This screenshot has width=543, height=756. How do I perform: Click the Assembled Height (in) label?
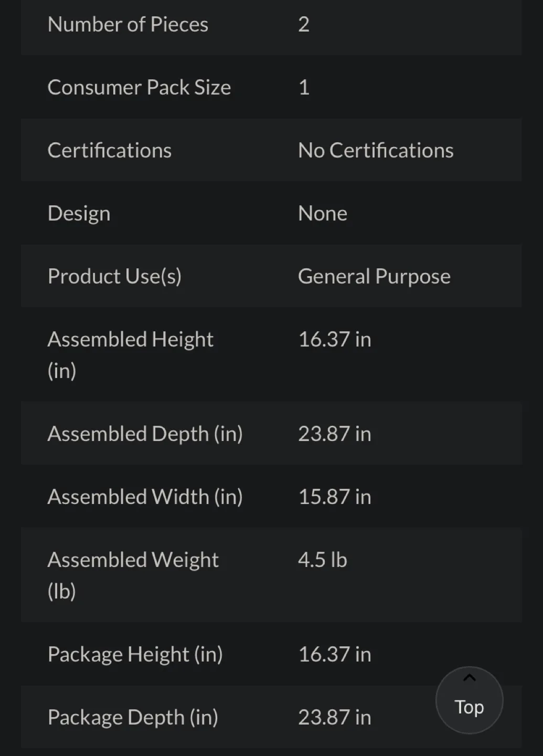coord(130,354)
